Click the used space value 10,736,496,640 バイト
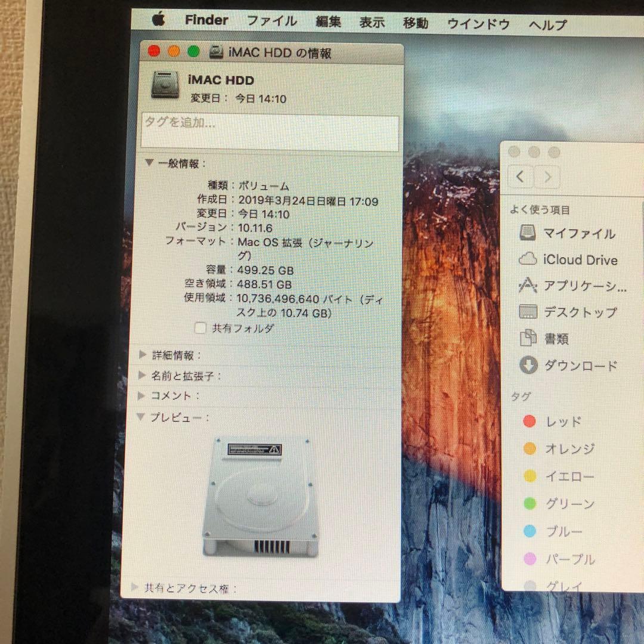The image size is (644, 644). point(294,299)
